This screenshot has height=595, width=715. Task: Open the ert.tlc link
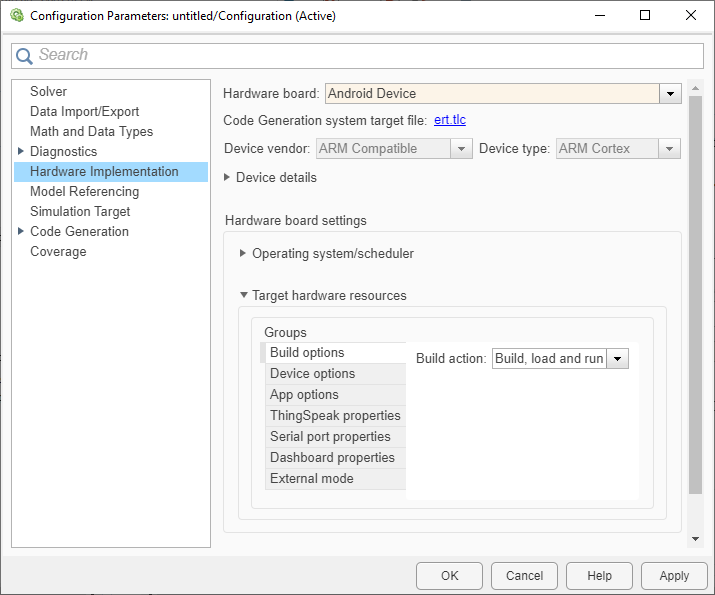click(x=450, y=121)
